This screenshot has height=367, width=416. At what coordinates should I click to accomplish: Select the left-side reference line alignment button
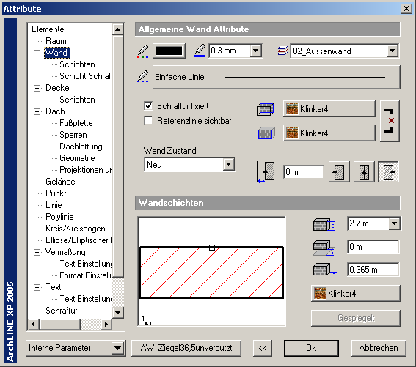click(339, 172)
